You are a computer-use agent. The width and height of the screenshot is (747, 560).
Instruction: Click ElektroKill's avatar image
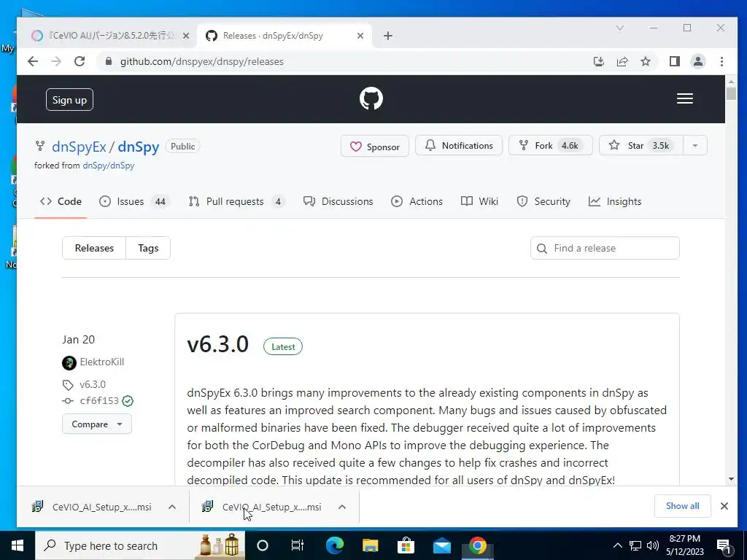(69, 363)
